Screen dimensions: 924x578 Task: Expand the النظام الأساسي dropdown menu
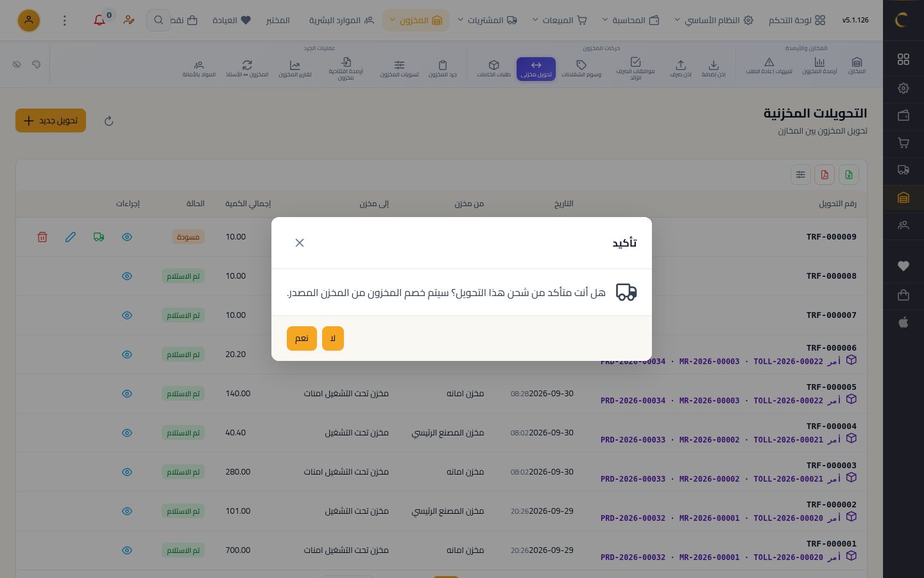(713, 21)
